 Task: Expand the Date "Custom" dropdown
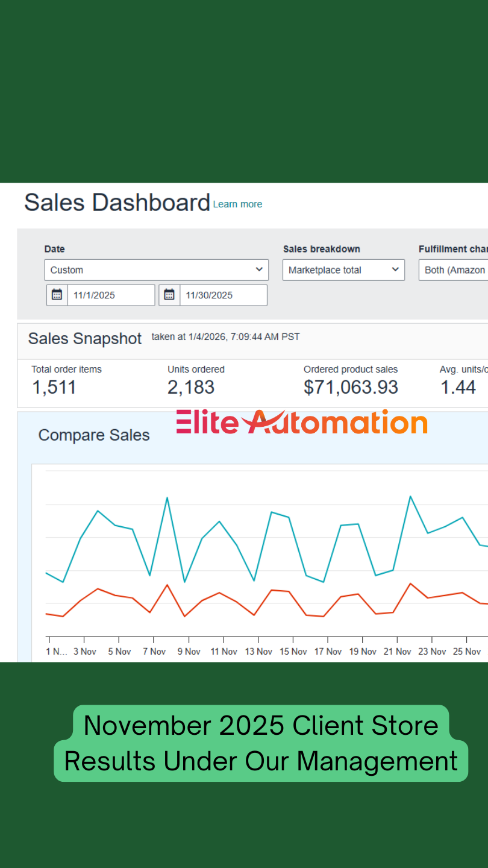click(156, 270)
